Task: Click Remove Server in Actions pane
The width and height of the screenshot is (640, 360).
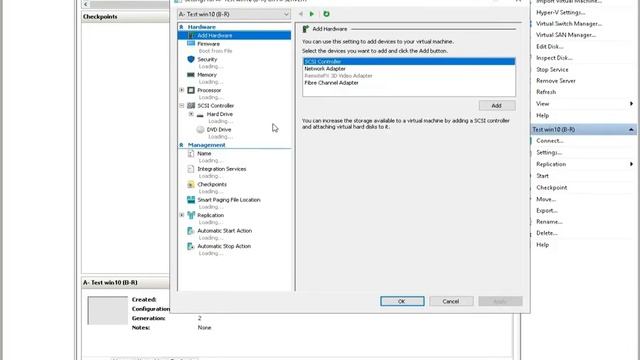Action: [x=556, y=81]
